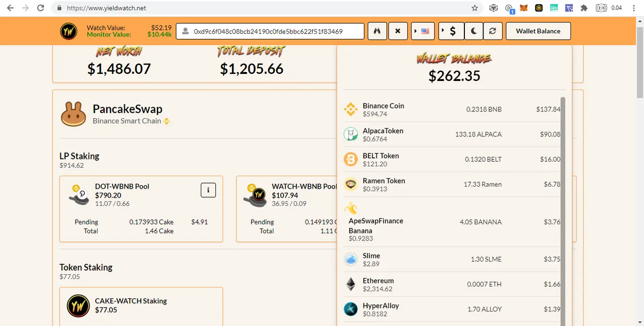Bookmark this page with the star

pyautogui.click(x=474, y=8)
